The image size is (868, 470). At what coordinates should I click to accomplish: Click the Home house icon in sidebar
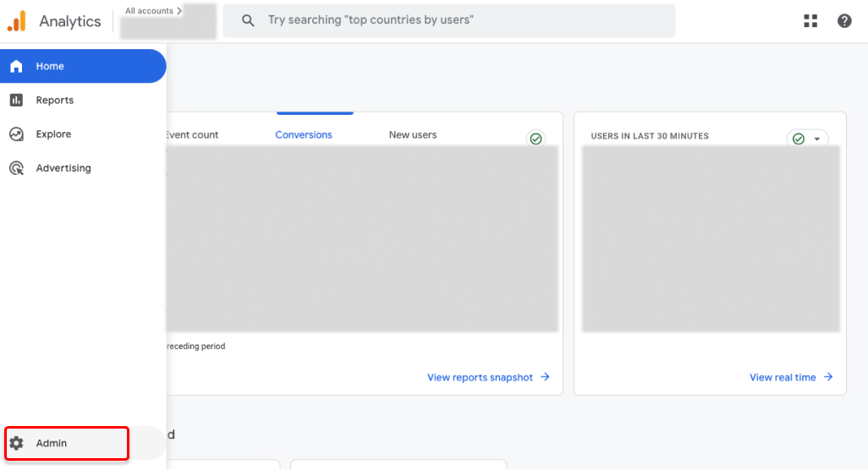16,66
